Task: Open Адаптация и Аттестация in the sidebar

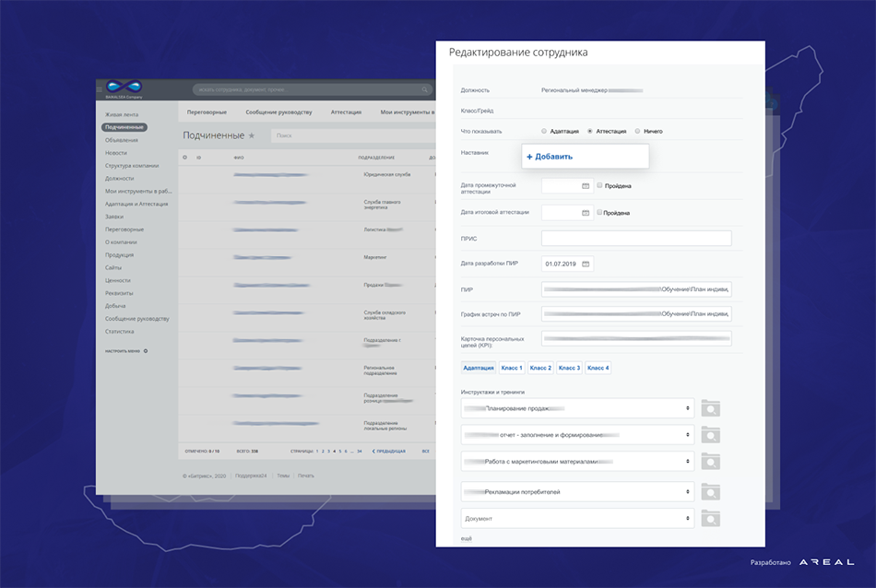Action: point(136,205)
